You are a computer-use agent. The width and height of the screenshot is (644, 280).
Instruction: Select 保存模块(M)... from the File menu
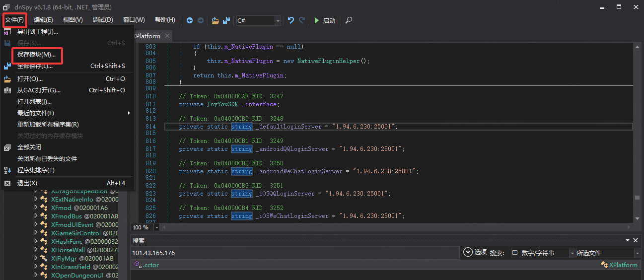coord(37,55)
